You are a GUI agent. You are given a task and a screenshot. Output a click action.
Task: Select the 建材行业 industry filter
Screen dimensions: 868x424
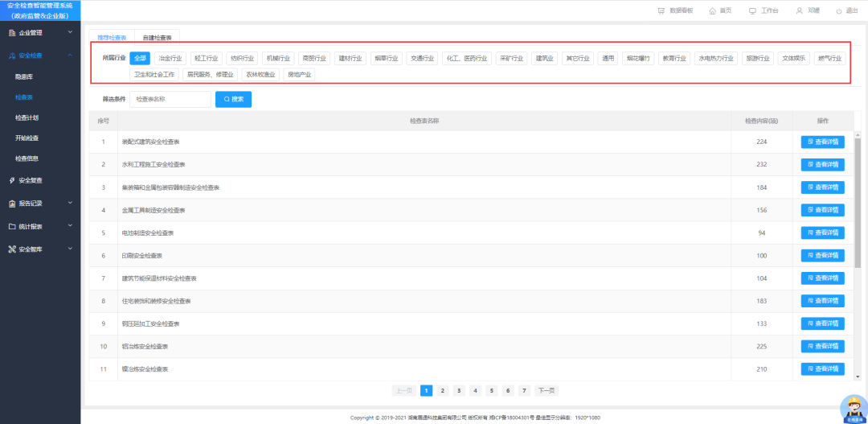pos(350,58)
